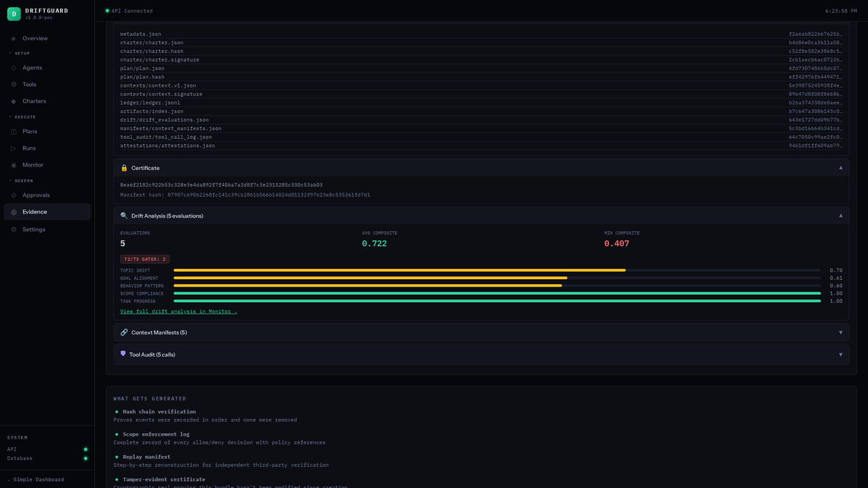Select the Charters icon under Setup
The width and height of the screenshot is (868, 488).
pos(13,101)
